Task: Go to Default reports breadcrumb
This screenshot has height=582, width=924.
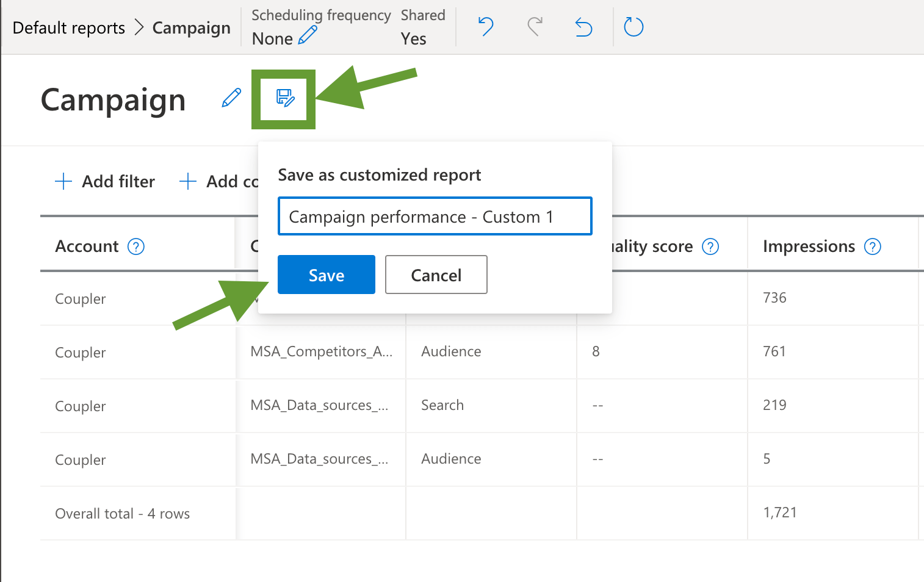Action: click(x=69, y=28)
